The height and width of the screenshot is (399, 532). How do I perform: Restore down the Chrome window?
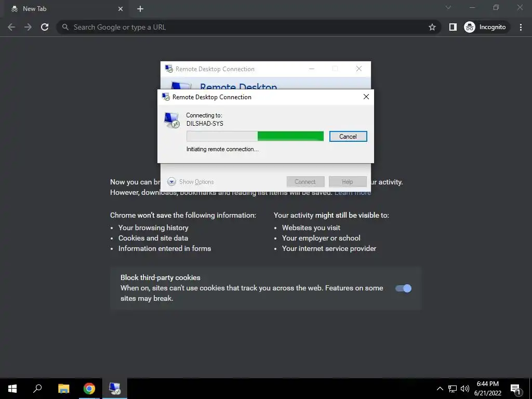496,7
